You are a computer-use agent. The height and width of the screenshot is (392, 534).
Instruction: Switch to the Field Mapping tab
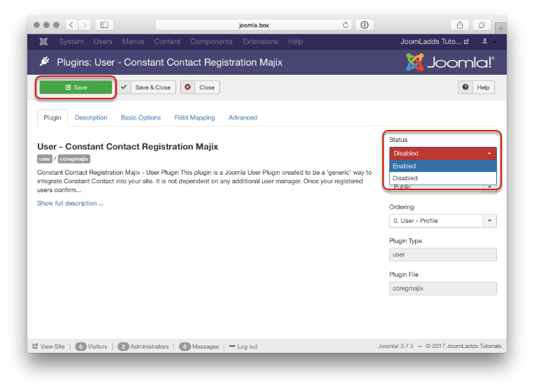point(194,118)
